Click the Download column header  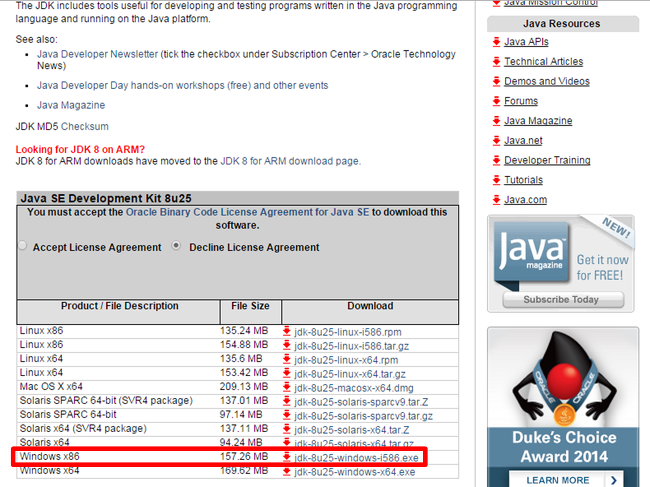370,312
